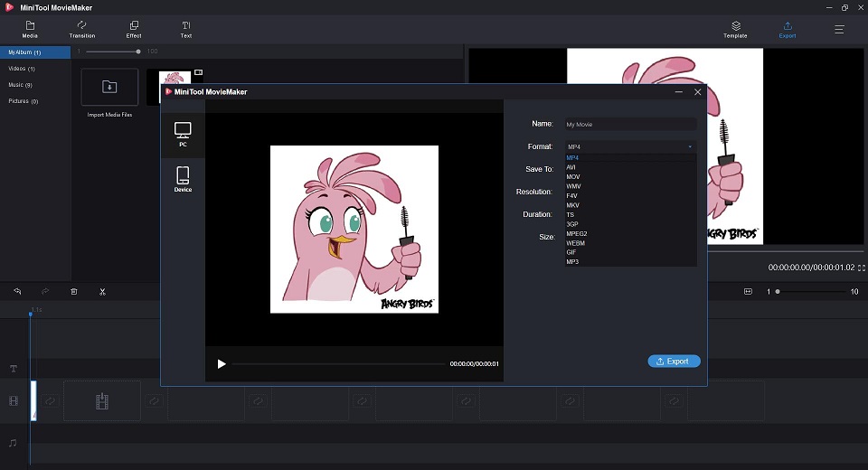
Task: Click the video track film icon
Action: click(x=14, y=400)
